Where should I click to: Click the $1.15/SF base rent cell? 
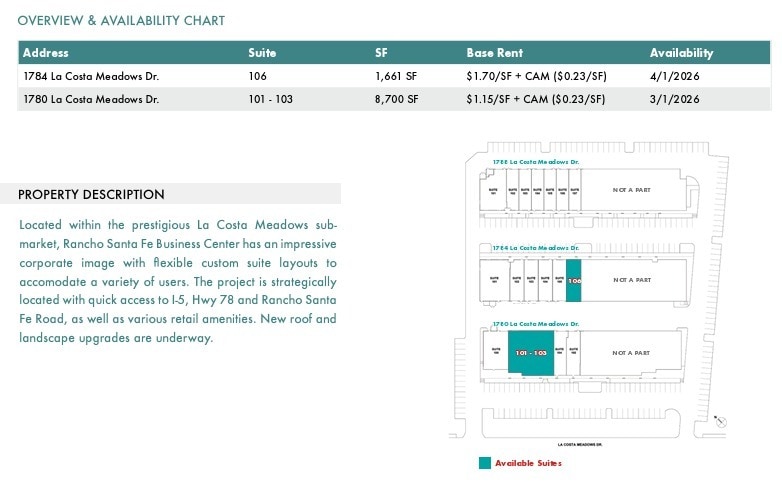536,99
